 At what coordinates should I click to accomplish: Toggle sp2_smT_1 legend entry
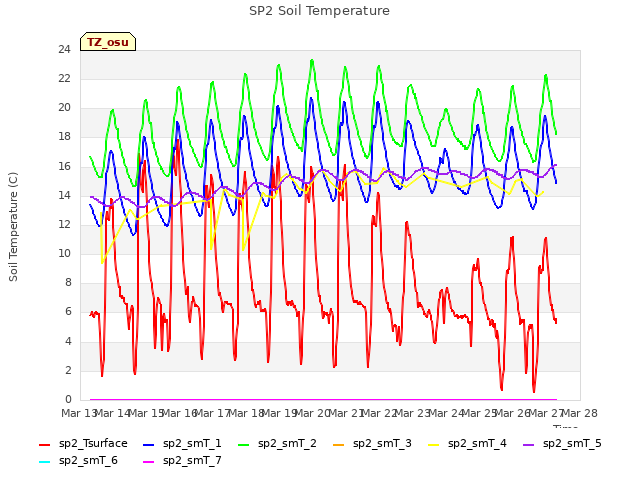(x=182, y=444)
